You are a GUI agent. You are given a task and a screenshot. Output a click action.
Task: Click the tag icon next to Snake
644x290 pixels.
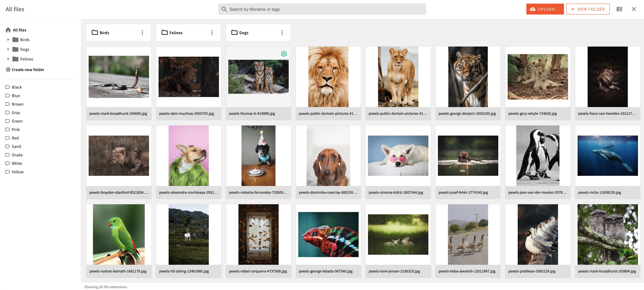coord(7,155)
